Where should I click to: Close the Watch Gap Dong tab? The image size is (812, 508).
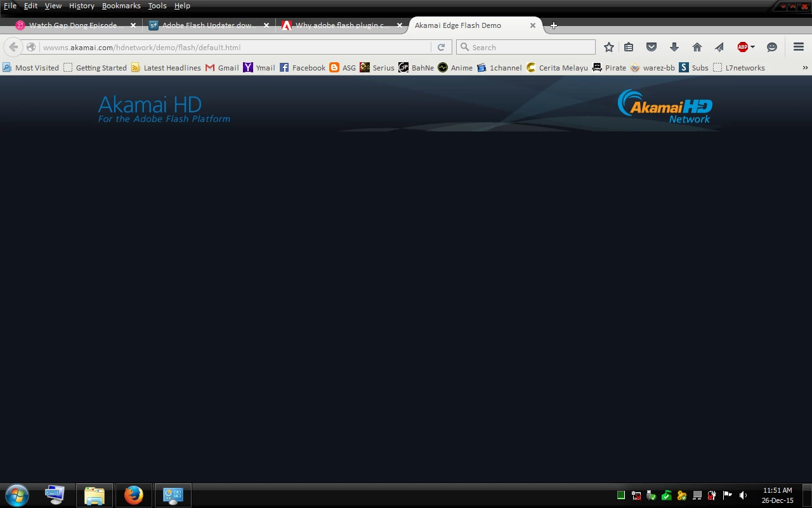point(133,25)
